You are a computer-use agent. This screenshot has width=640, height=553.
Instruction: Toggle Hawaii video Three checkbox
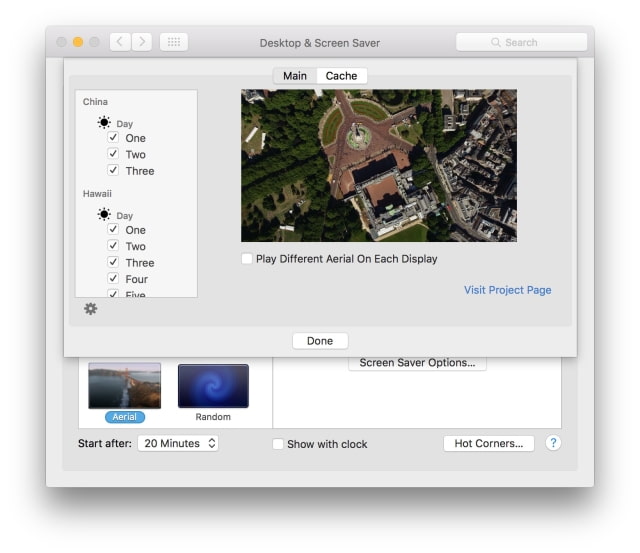click(113, 262)
